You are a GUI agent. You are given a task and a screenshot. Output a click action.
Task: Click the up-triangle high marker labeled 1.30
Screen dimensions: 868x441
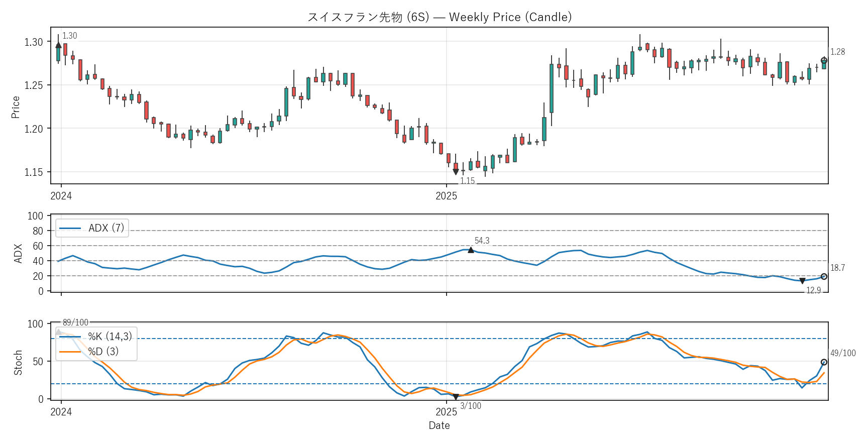pyautogui.click(x=58, y=45)
